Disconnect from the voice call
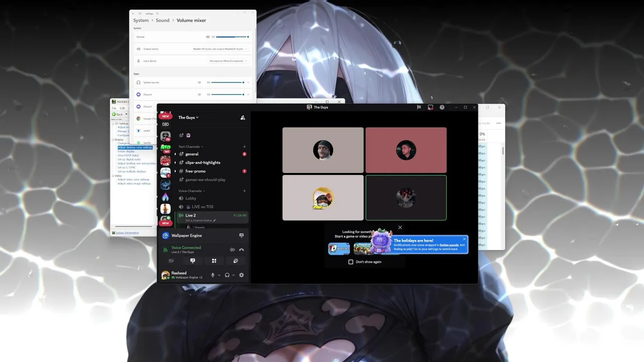 coord(242,249)
